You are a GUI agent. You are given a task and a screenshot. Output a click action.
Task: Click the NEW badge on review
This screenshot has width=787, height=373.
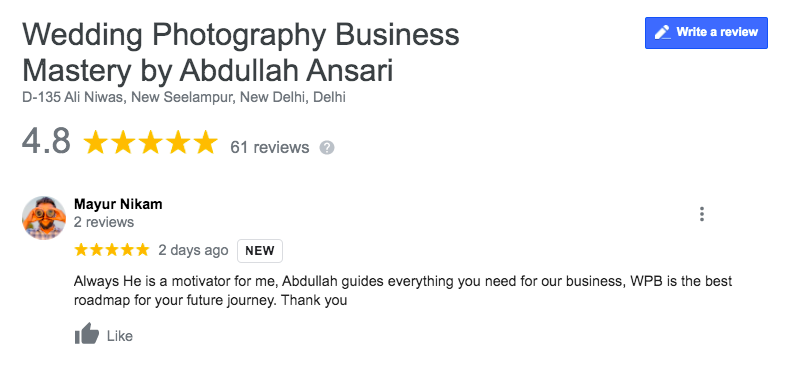[x=260, y=251]
